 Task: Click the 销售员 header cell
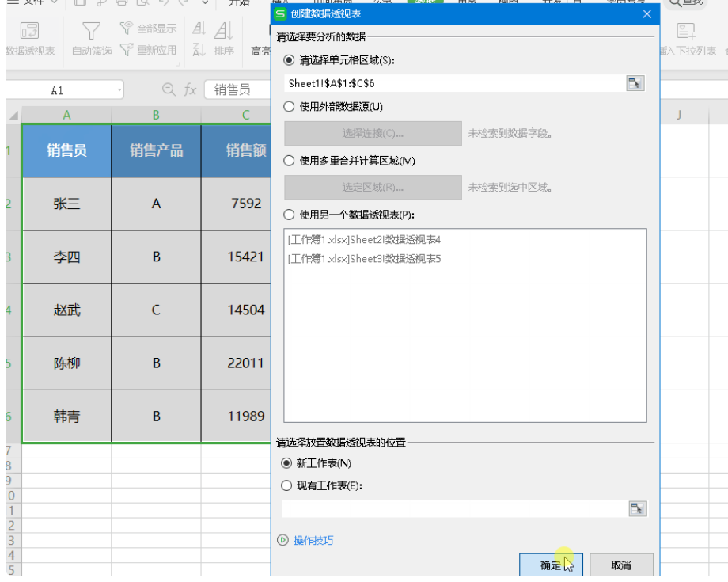(66, 150)
